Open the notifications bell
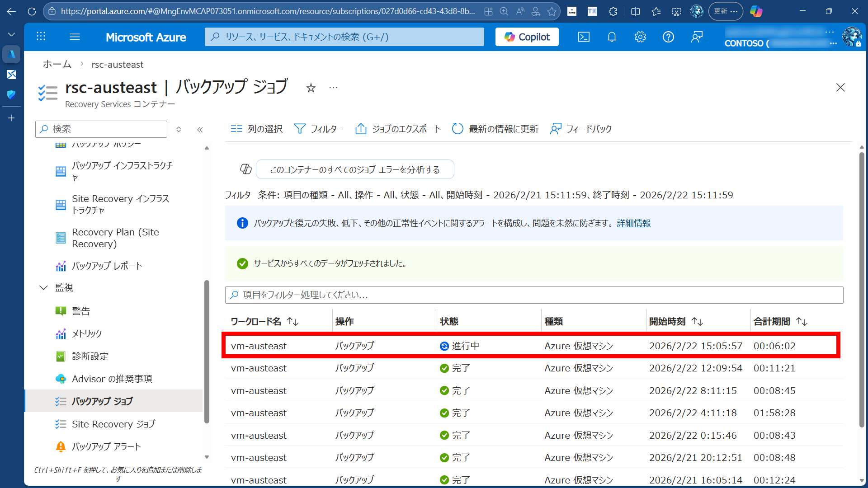The image size is (868, 488). [612, 37]
